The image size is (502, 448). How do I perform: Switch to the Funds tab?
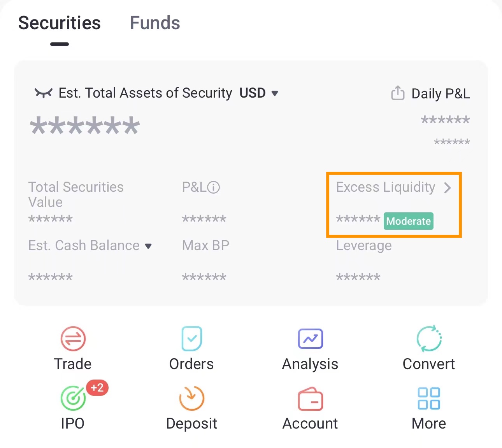(155, 23)
